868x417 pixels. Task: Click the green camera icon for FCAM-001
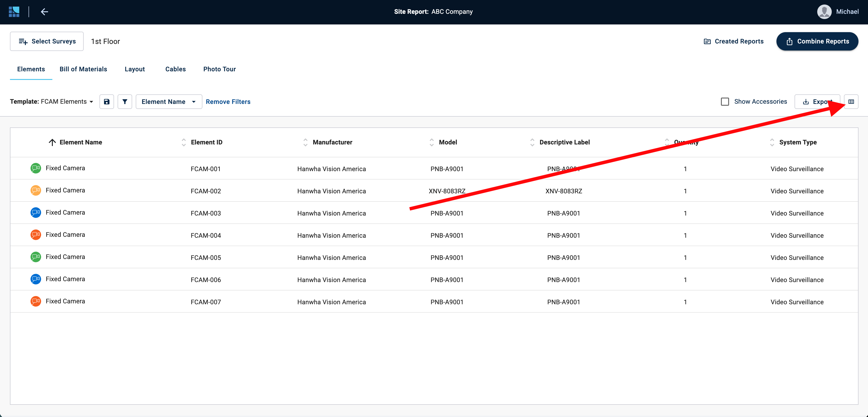(36, 168)
